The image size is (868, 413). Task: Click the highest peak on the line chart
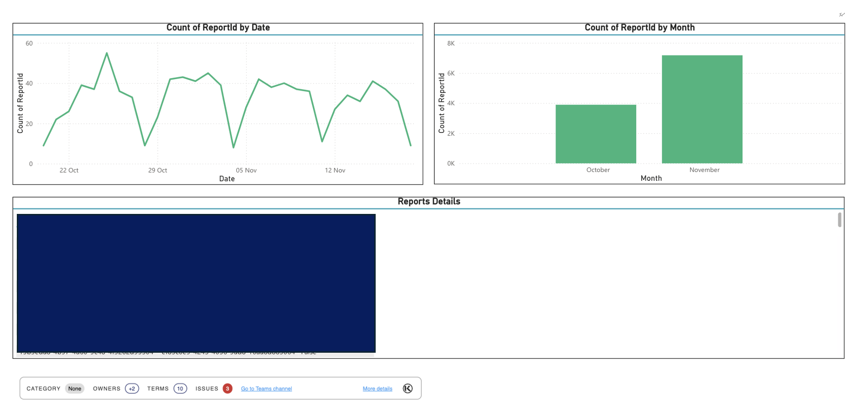click(x=107, y=53)
